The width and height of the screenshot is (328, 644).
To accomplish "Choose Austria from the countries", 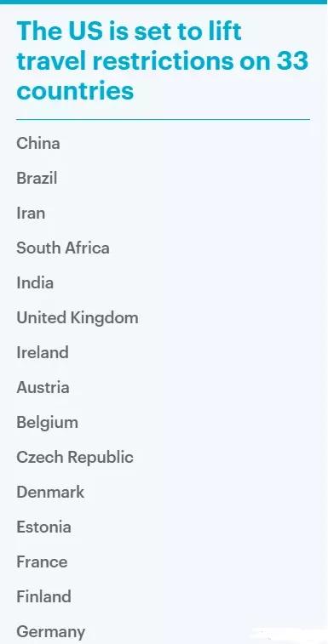I will tap(43, 388).
